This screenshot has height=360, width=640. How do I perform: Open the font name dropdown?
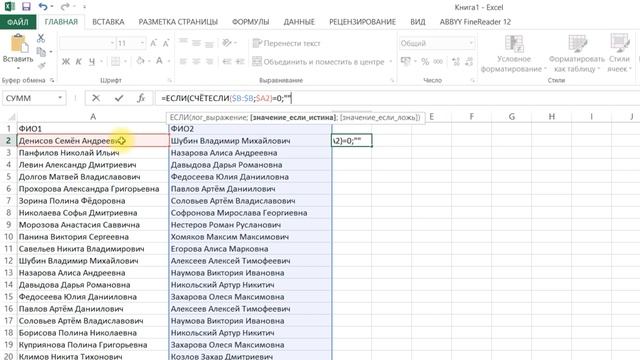pyautogui.click(x=112, y=43)
